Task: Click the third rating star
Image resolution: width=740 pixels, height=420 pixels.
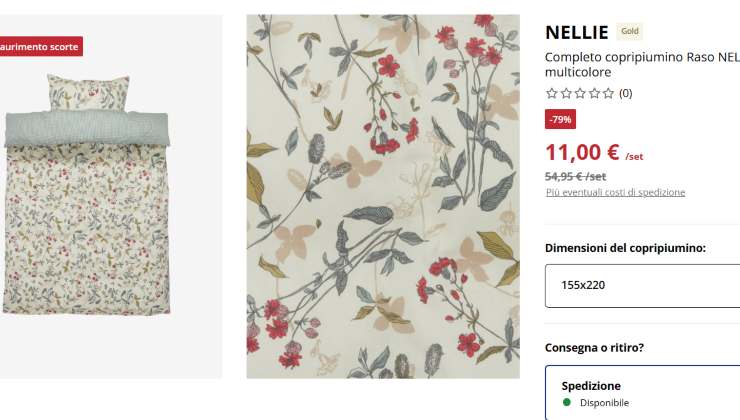Action: coord(580,94)
